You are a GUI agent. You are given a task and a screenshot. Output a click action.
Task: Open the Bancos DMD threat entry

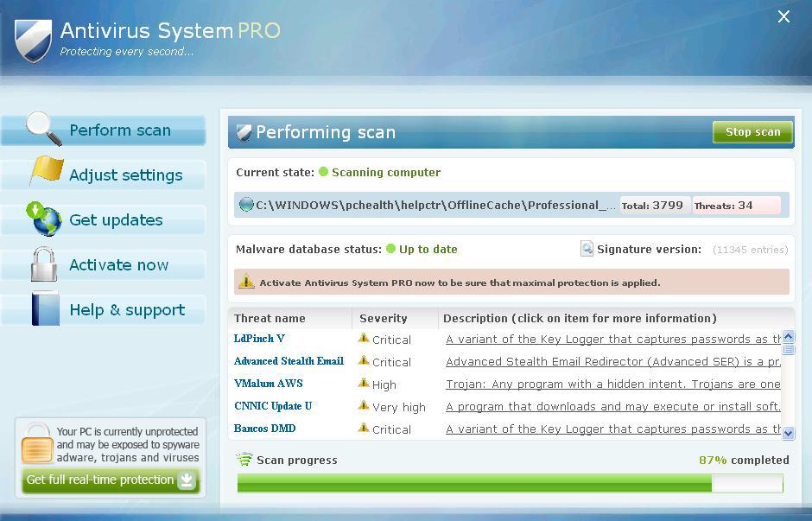tap(264, 429)
